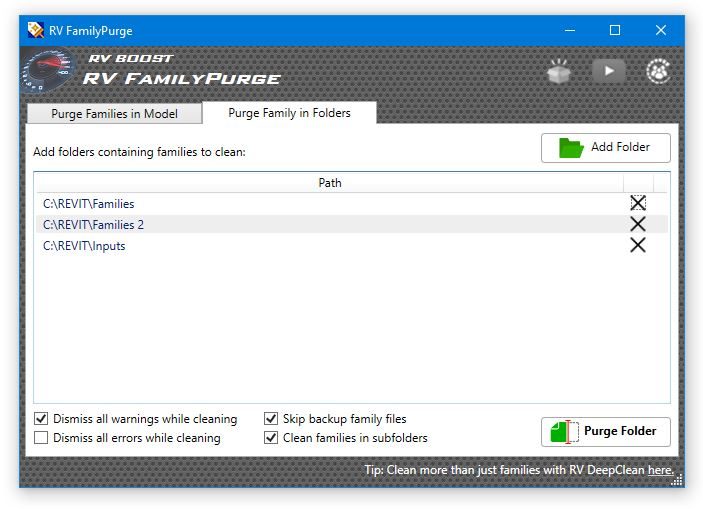Open the box update icon in header
703x509 pixels.
(x=559, y=71)
